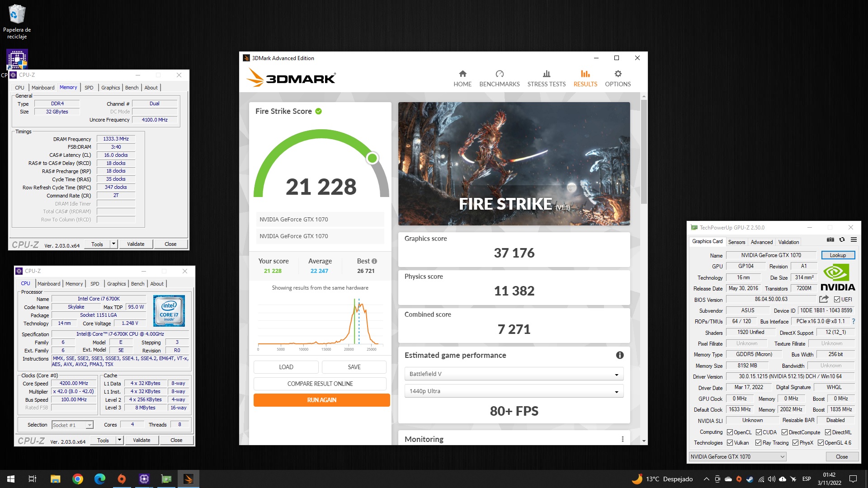Open the Monitoring three-dot menu
Image resolution: width=868 pixels, height=488 pixels.
623,439
